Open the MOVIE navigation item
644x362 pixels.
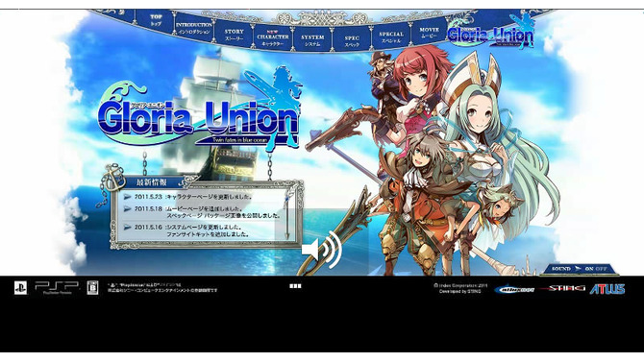pos(429,33)
